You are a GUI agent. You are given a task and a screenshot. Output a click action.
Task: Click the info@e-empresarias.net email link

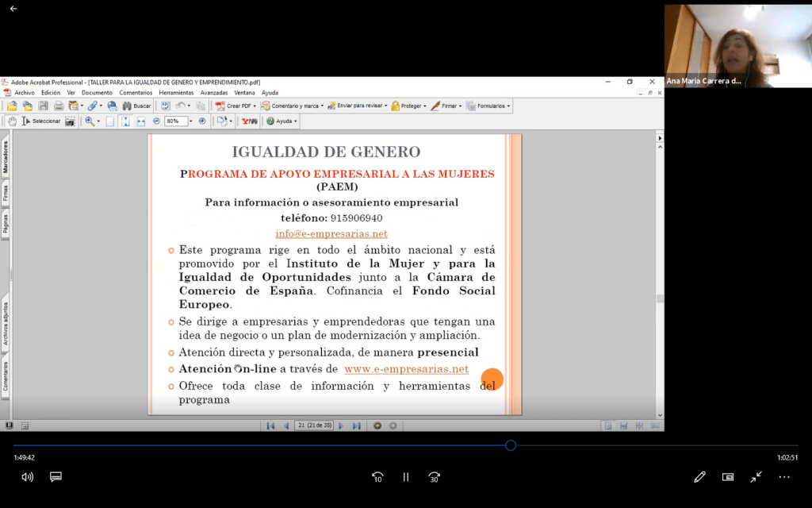(331, 233)
